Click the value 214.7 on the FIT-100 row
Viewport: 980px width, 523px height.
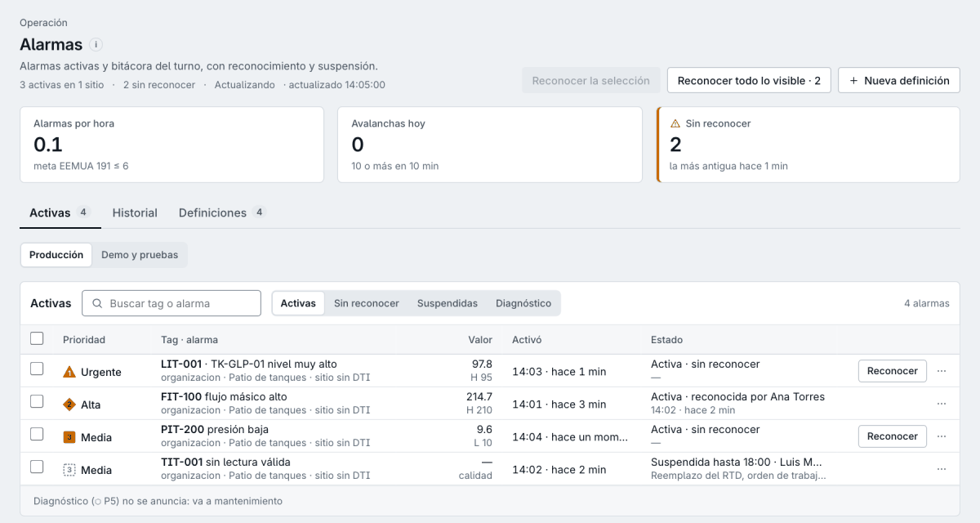point(478,396)
